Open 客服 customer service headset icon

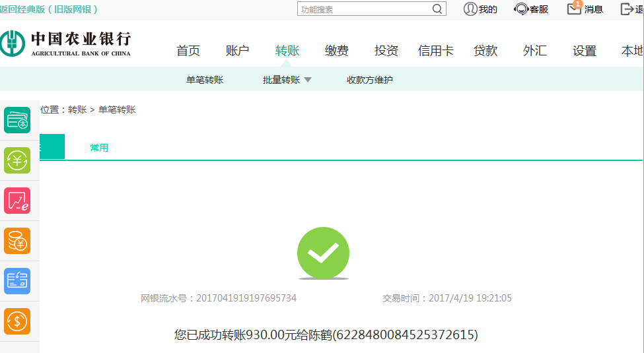point(521,9)
